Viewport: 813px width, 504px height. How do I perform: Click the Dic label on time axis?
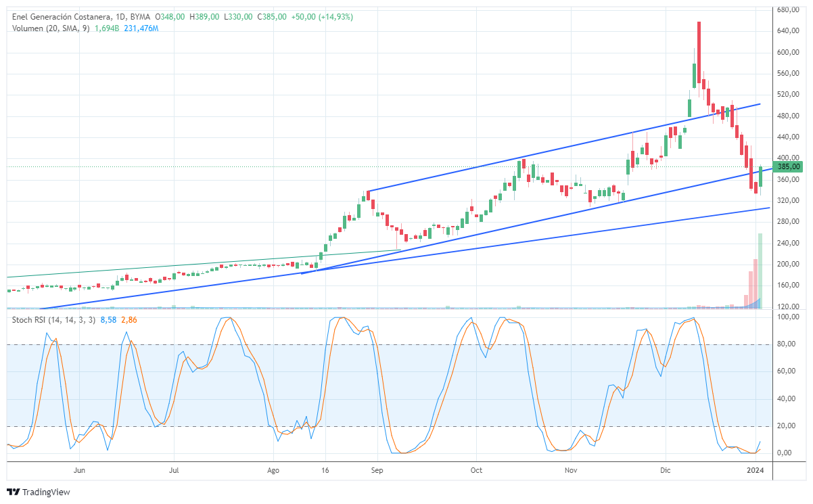click(x=666, y=469)
